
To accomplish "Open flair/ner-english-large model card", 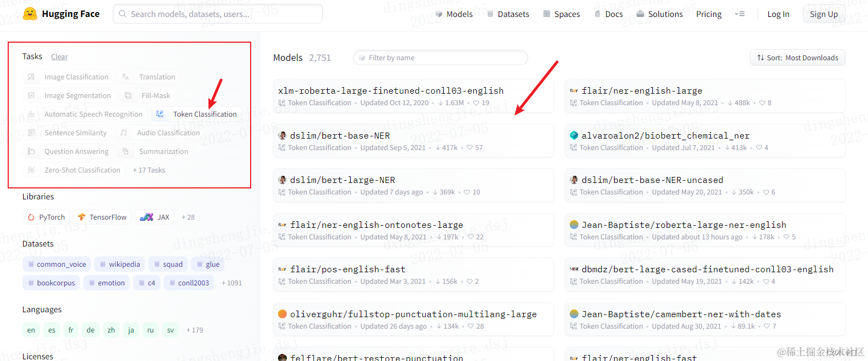I will [705, 96].
